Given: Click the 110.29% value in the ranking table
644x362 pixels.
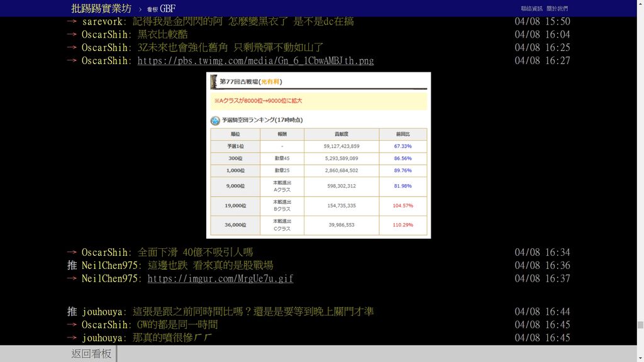Looking at the screenshot, I should click(402, 225).
